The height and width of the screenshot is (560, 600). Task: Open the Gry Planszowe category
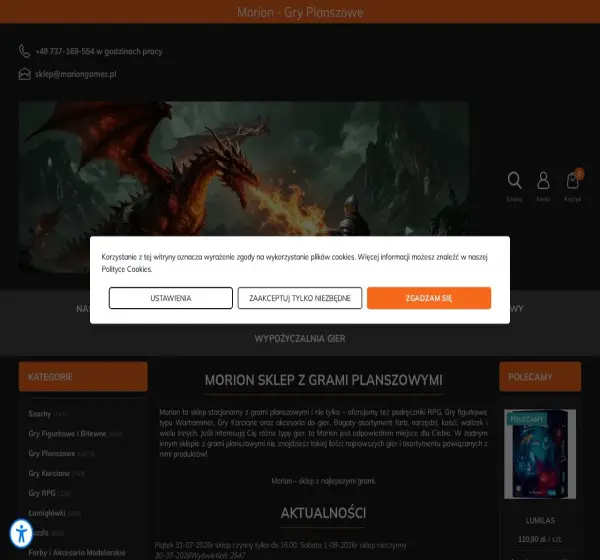[52, 454]
